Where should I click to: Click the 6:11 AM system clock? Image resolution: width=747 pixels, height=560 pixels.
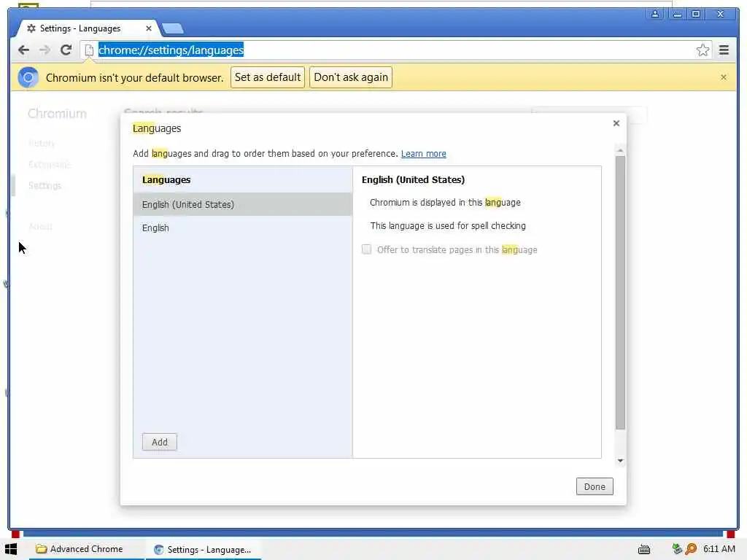[719, 549]
